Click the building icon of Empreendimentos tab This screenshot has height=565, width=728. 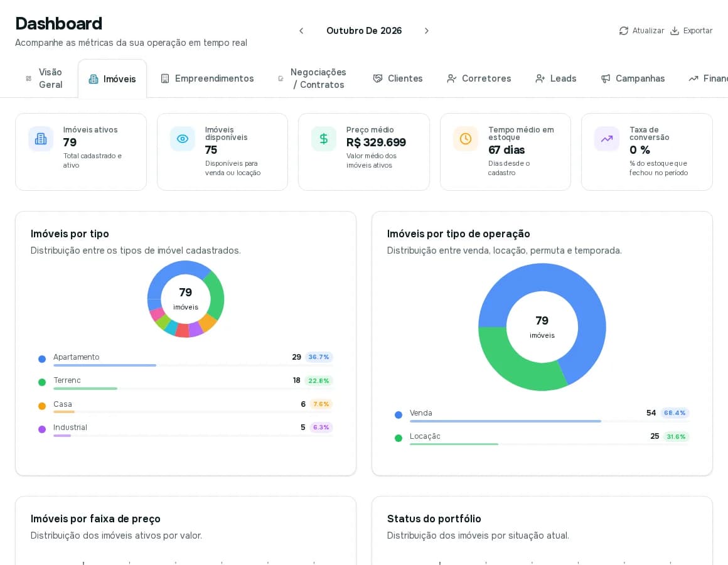165,78
